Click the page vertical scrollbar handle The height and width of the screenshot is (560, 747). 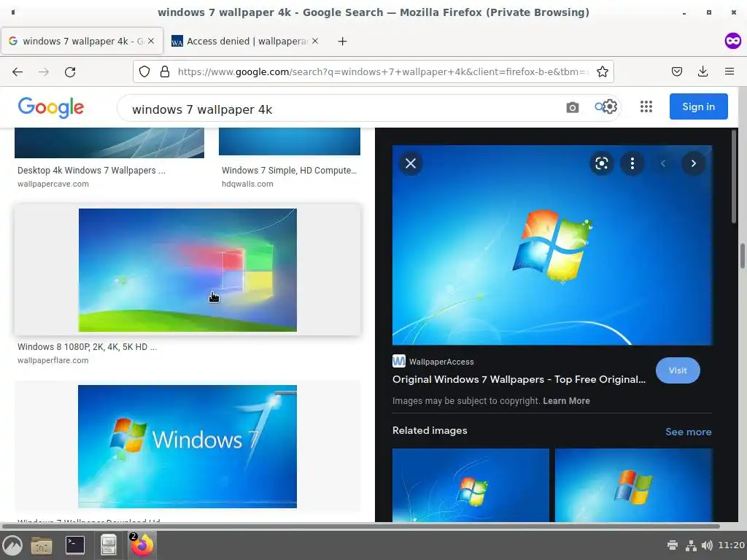pyautogui.click(x=742, y=256)
